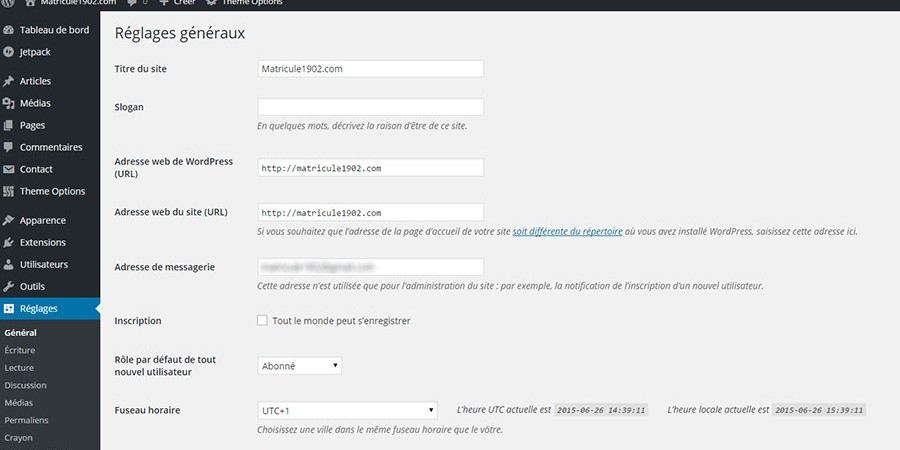Click the local time value 2015-06-26 15:39:11
This screenshot has width=900, height=450.
(818, 410)
